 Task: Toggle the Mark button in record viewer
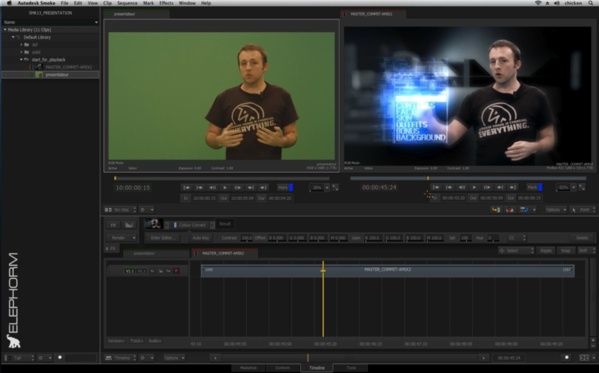[x=535, y=187]
